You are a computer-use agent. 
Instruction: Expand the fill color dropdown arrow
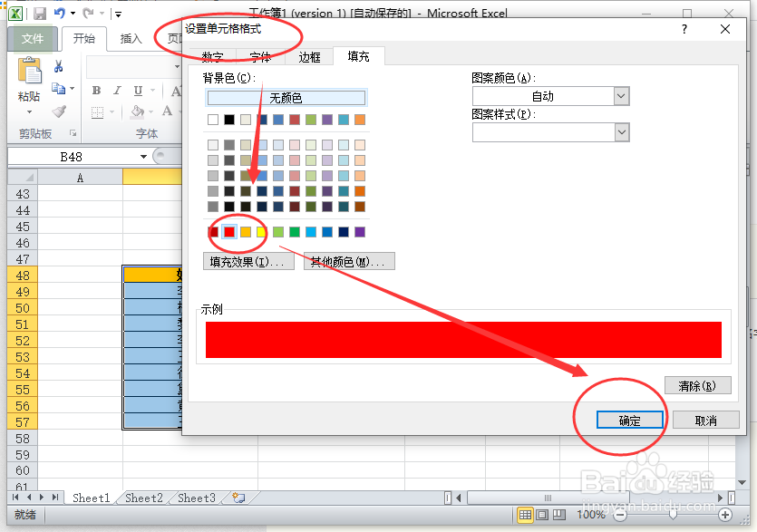point(151,112)
